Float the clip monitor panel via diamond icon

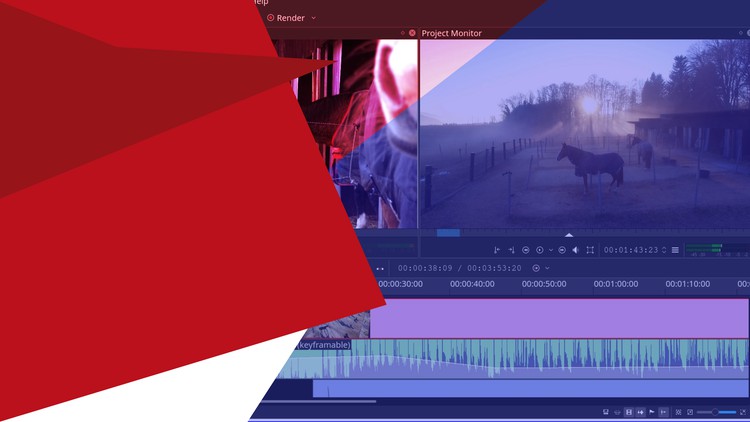click(403, 33)
